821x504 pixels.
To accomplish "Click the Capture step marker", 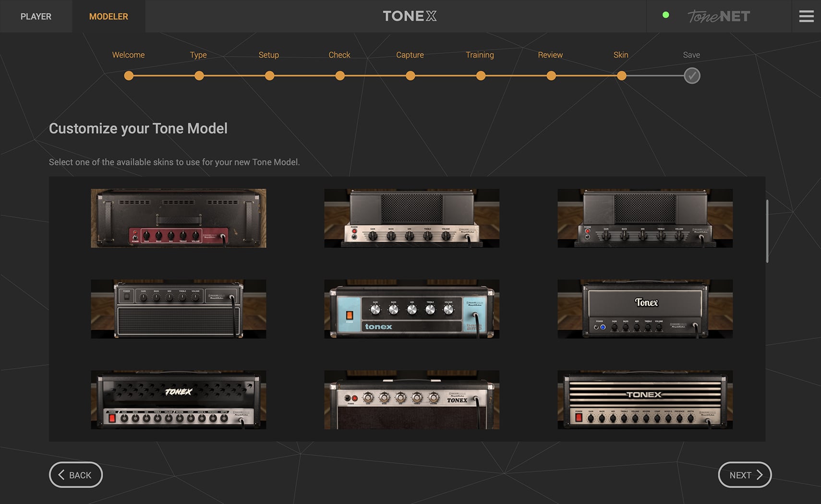I will 410,75.
